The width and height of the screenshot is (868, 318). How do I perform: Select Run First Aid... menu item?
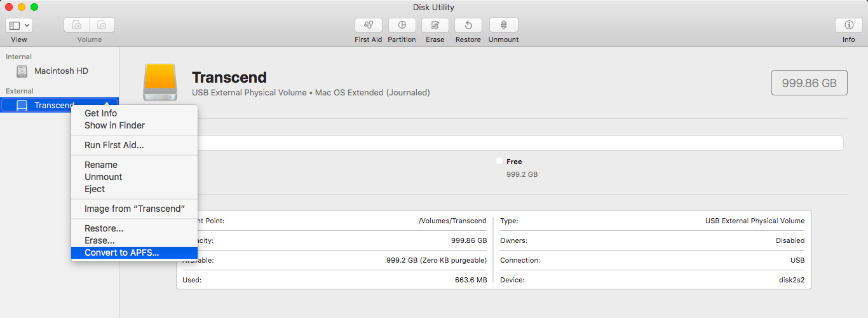pos(134,145)
